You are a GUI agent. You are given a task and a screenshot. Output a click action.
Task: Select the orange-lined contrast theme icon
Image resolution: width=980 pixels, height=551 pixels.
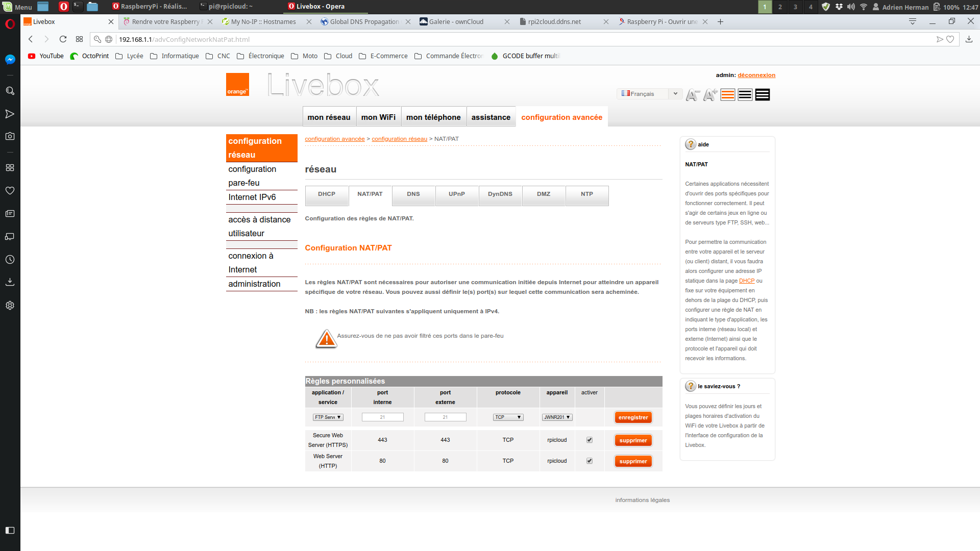[x=728, y=95]
